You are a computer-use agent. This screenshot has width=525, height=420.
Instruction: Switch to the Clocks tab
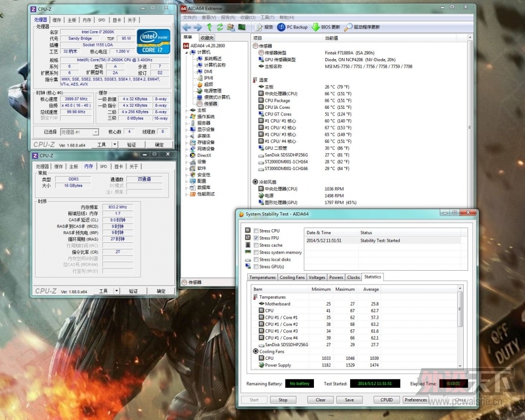(353, 277)
